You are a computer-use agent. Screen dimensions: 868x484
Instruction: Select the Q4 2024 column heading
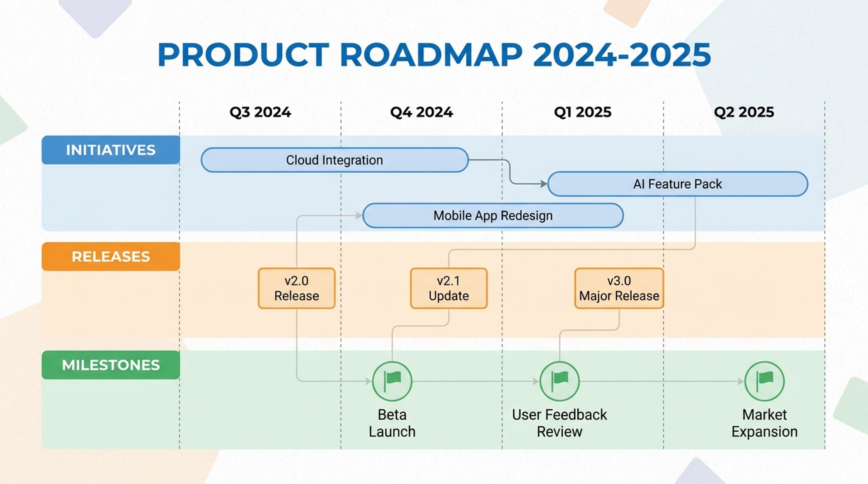coord(422,112)
